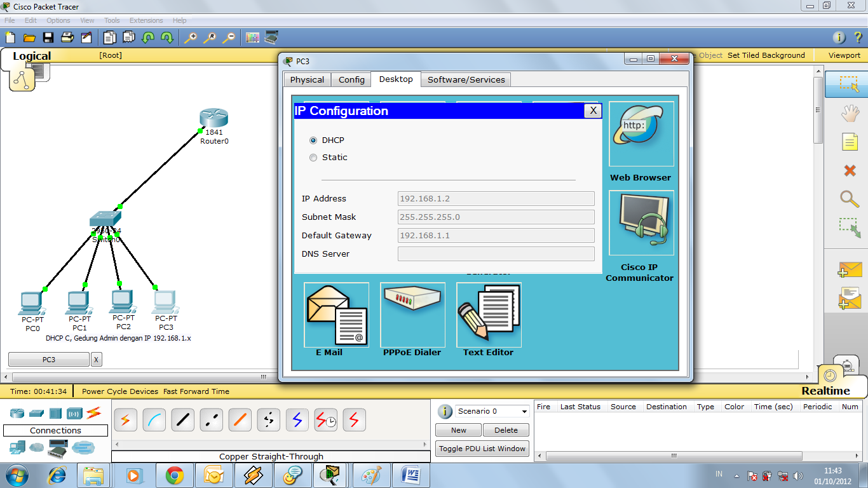
Task: Reset zoom with the R magnifier
Action: (x=209, y=37)
